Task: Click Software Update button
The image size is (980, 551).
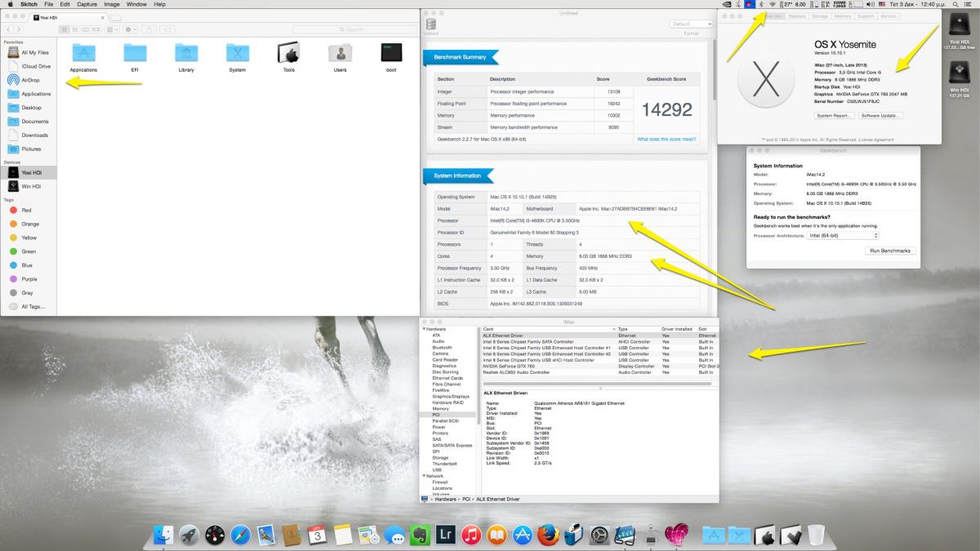Action: click(x=880, y=116)
